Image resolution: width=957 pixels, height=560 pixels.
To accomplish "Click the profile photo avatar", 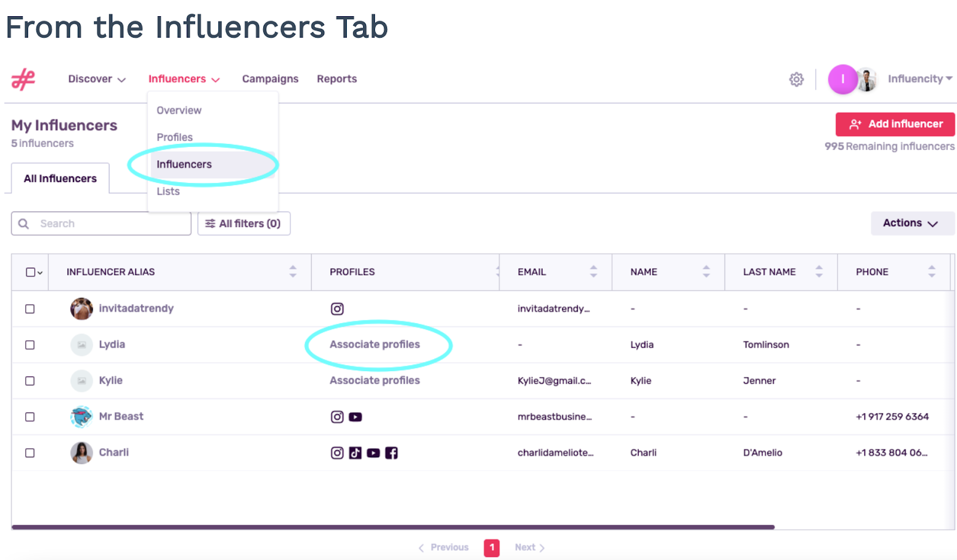I will pyautogui.click(x=866, y=79).
